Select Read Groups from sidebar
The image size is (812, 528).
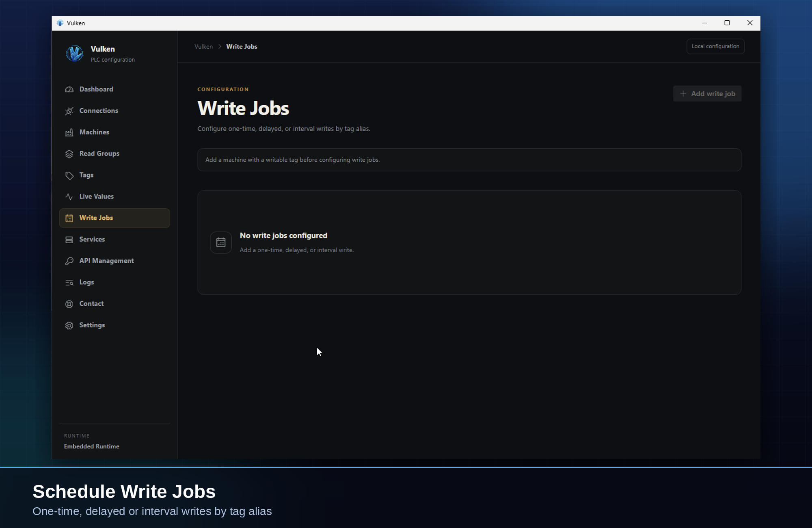114,154
